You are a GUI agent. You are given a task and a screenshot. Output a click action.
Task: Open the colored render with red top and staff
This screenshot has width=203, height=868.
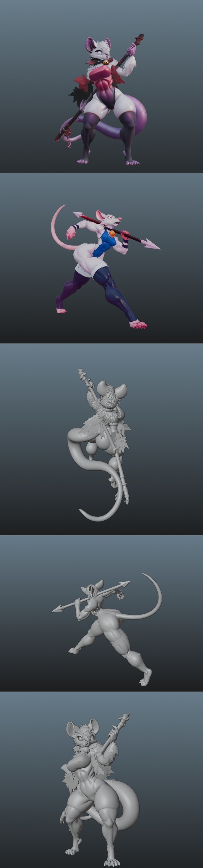(101, 86)
